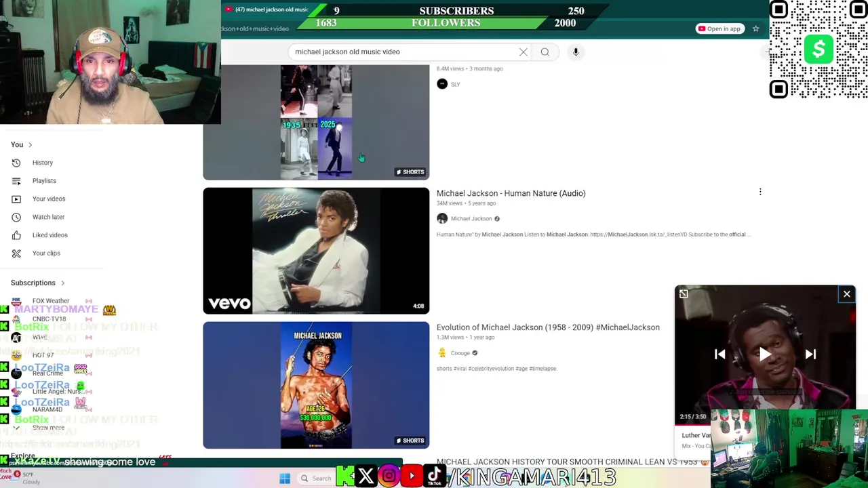Click the Michael Jackson browser tab

coord(267,9)
